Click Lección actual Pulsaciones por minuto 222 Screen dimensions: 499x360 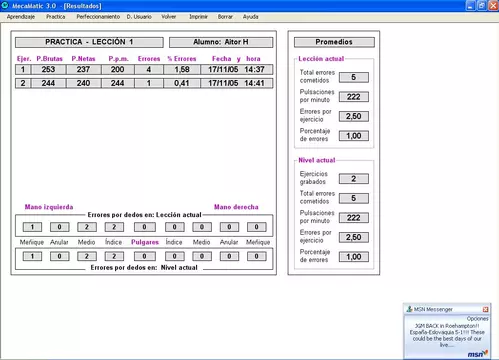[x=354, y=97]
